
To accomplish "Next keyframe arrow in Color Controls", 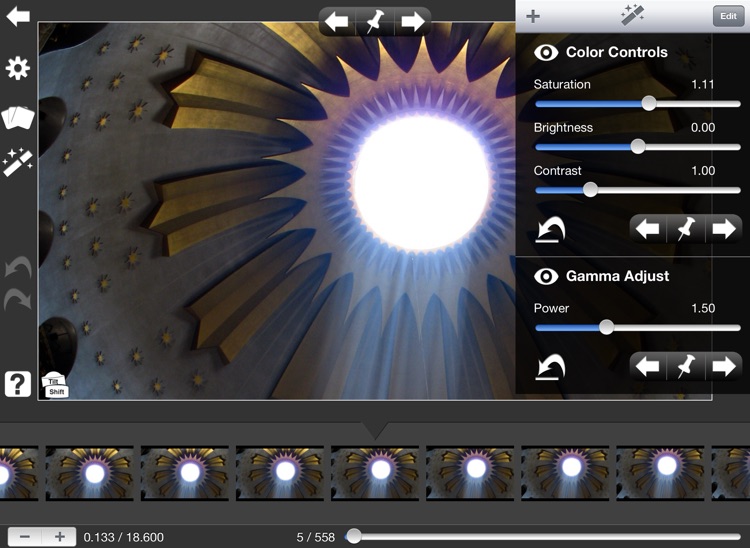I will [x=724, y=229].
